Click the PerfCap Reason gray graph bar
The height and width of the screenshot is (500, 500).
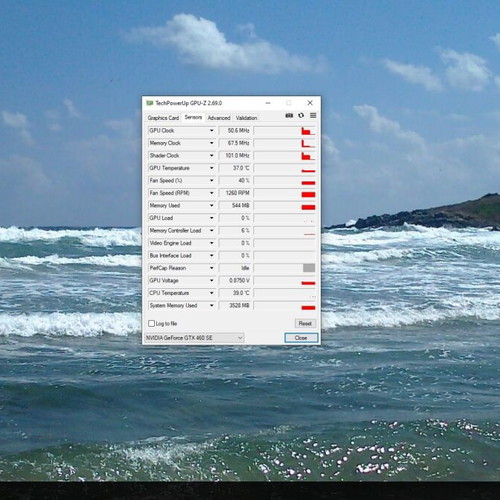point(309,268)
